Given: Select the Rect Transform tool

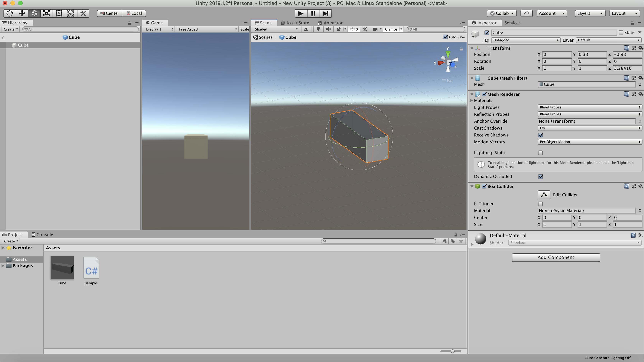Looking at the screenshot, I should (x=59, y=13).
